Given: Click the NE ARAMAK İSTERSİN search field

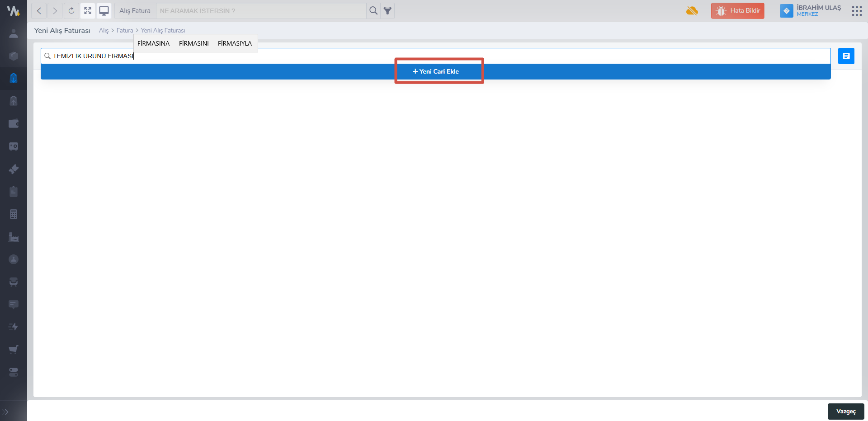Looking at the screenshot, I should [x=261, y=11].
